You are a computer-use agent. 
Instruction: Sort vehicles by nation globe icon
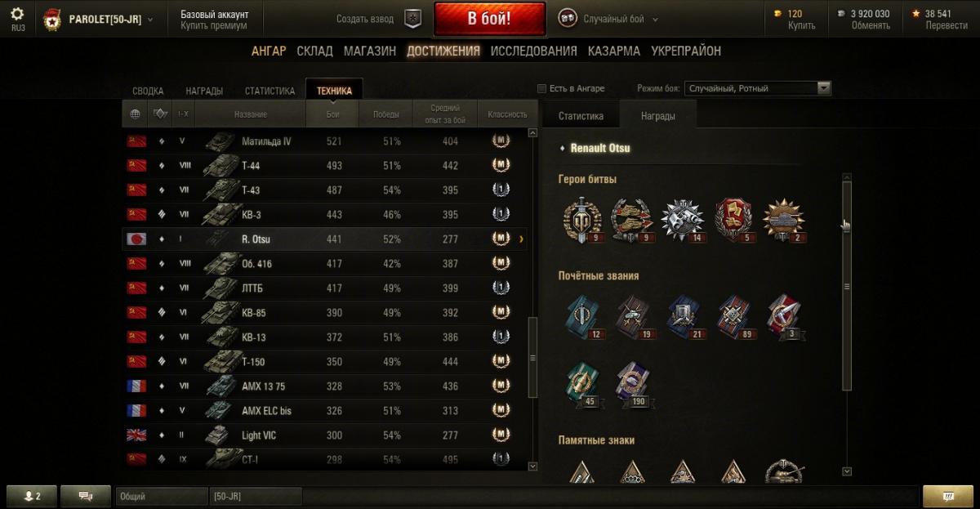click(135, 114)
